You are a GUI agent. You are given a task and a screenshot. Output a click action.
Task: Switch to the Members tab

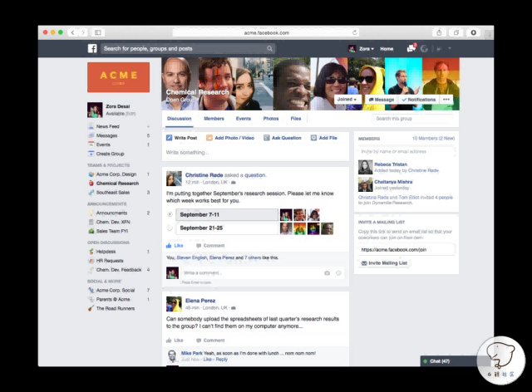[x=214, y=119]
